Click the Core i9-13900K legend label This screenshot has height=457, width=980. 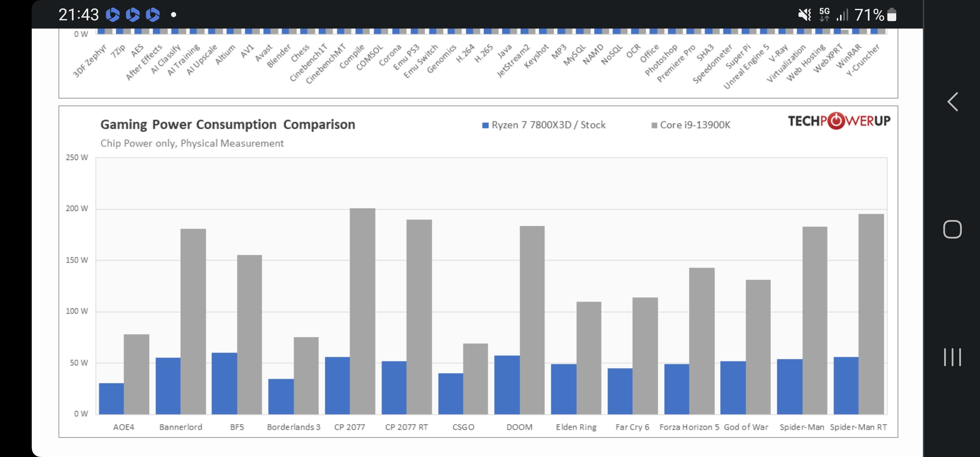point(695,125)
